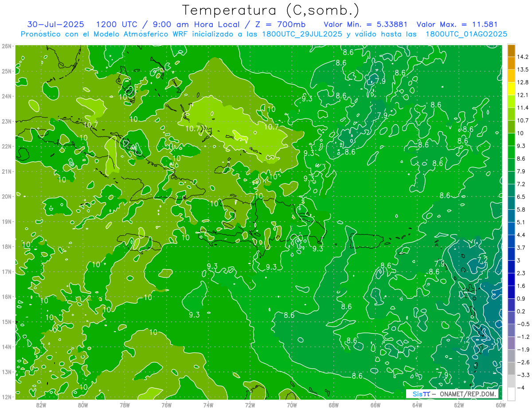Click the "13.5" value on color scale

click(523, 70)
